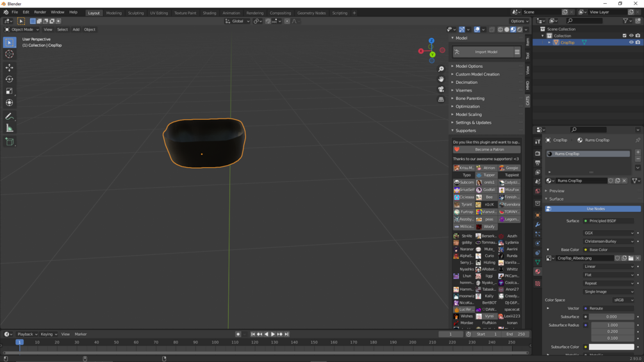This screenshot has width=644, height=362.
Task: Hide Collection in viewport via eye icon
Action: coord(631,36)
